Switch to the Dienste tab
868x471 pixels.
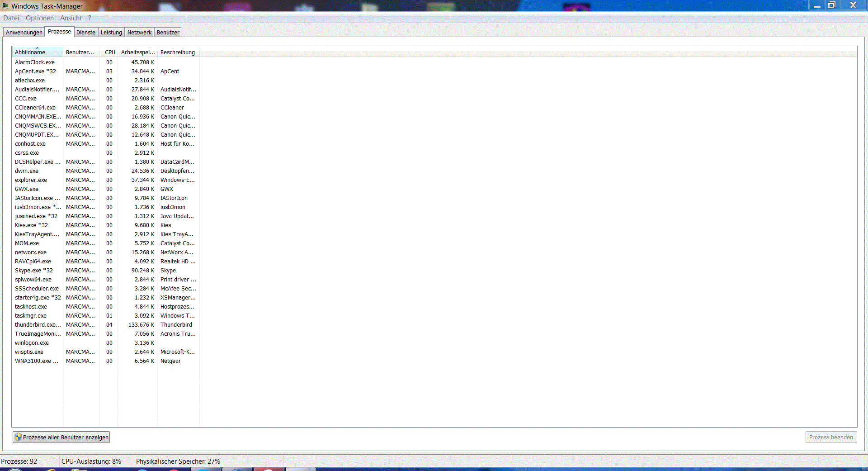click(86, 33)
